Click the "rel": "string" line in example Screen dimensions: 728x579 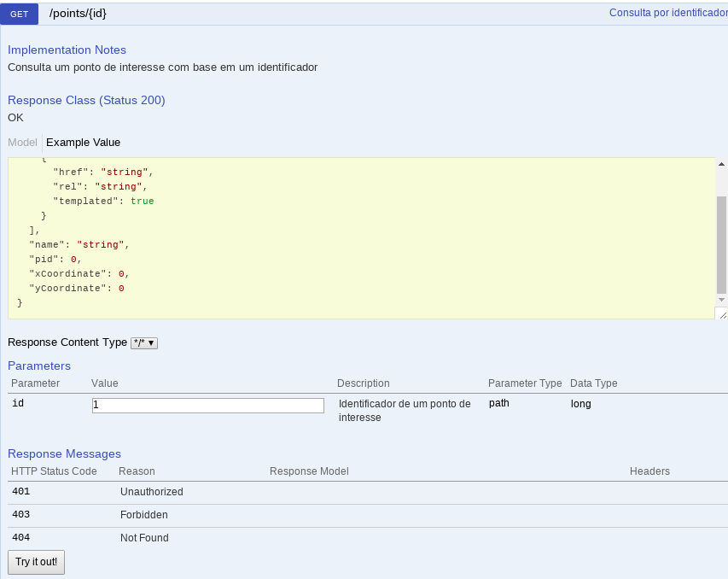pos(101,186)
